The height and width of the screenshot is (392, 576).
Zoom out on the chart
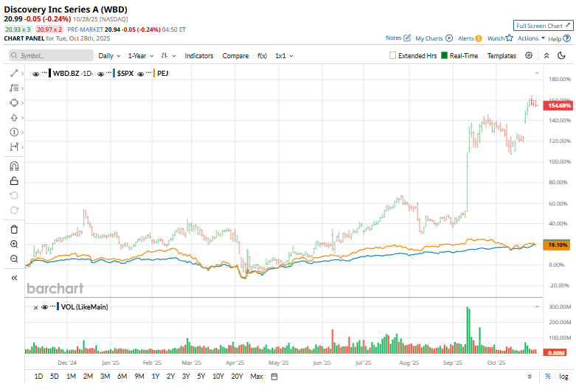[14, 259]
